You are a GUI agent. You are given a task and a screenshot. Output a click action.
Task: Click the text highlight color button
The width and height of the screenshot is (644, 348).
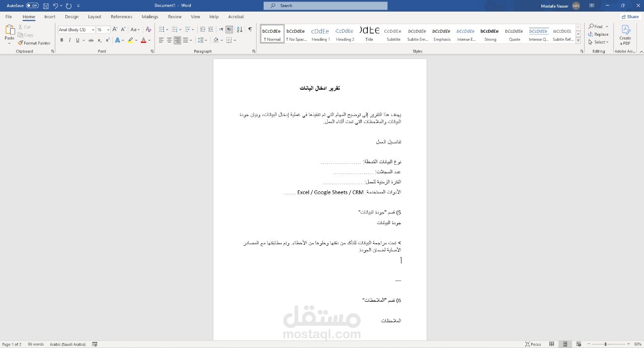(130, 40)
